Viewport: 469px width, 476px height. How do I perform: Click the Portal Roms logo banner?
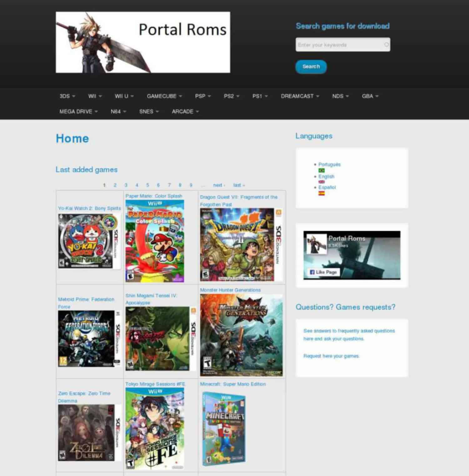[143, 42]
